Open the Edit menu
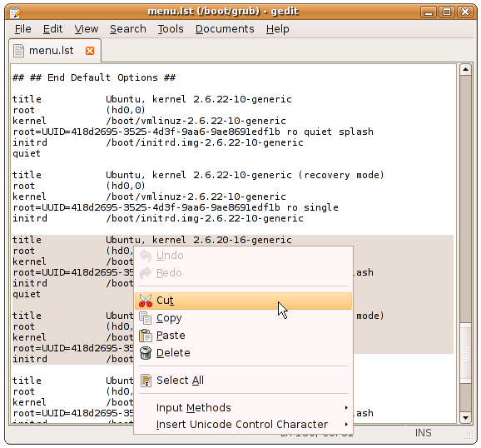 tap(52, 29)
